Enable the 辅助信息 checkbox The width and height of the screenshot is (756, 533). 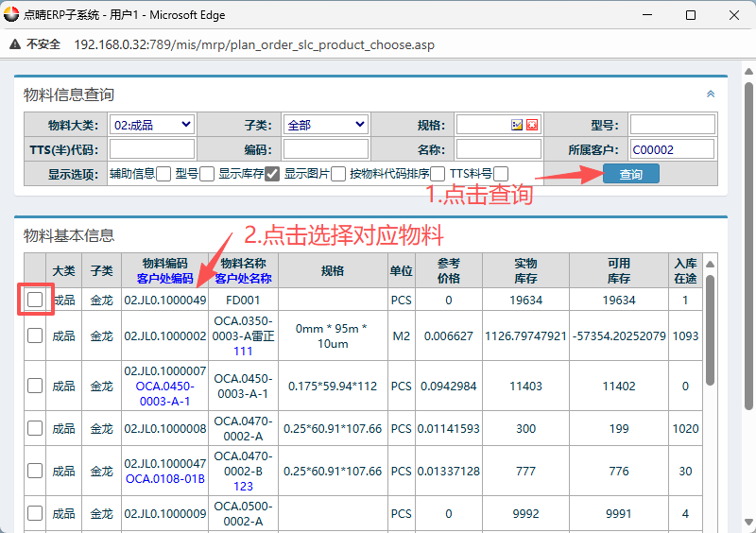coord(163,174)
